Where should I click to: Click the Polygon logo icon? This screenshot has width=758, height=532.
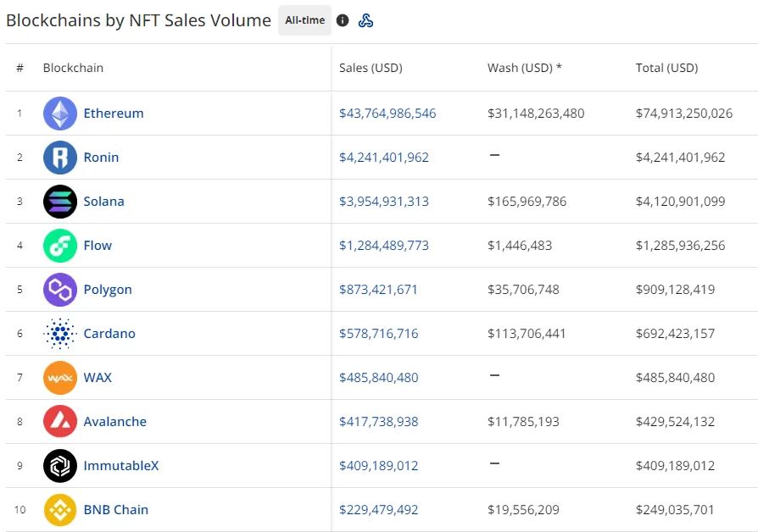(x=60, y=290)
